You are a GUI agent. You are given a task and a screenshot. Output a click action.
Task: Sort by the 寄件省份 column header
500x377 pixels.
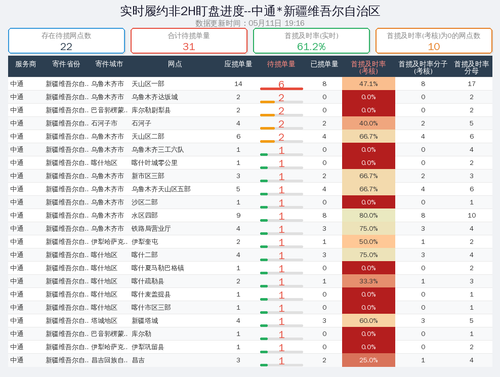pos(66,64)
